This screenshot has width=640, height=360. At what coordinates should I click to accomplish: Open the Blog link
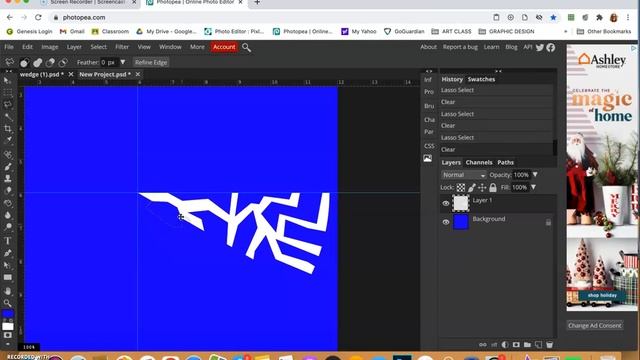click(x=511, y=47)
